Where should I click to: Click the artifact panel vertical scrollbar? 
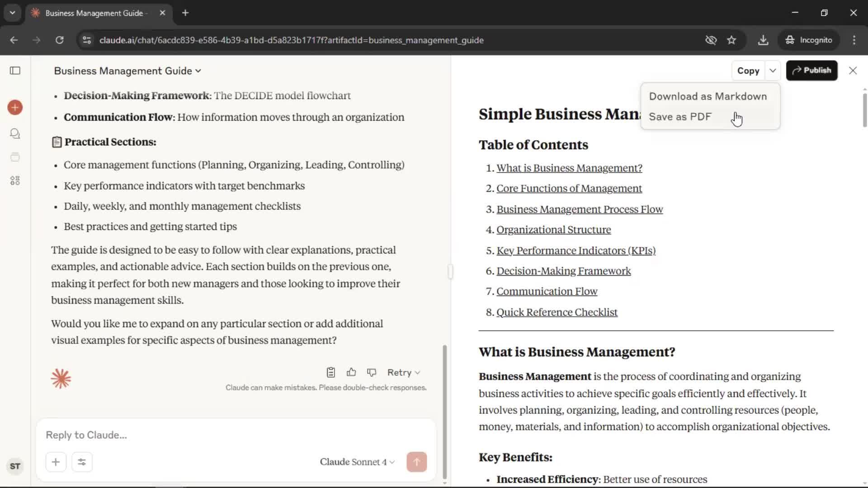(864, 110)
